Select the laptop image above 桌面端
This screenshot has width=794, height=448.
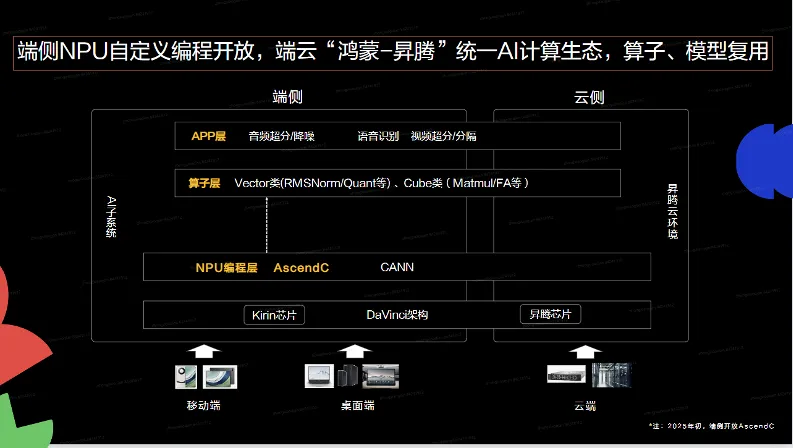click(x=319, y=376)
